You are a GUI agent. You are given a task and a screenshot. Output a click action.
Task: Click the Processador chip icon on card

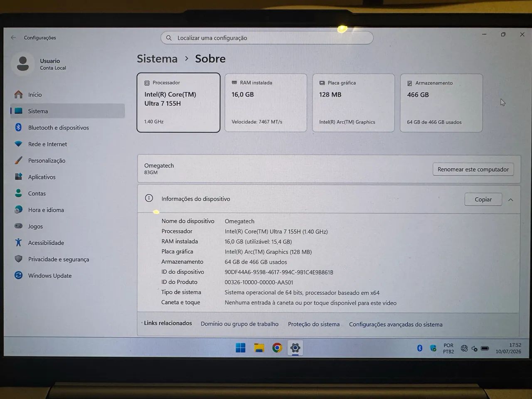click(x=147, y=83)
